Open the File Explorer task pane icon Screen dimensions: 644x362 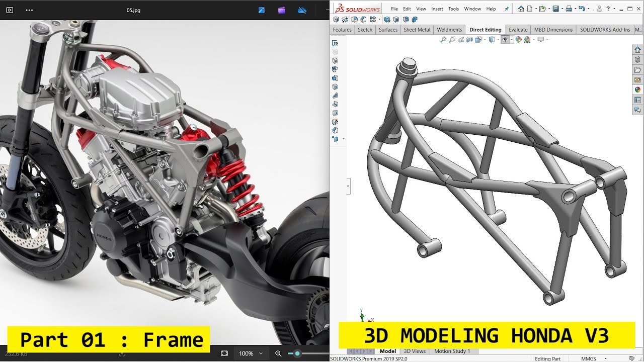pos(637,70)
